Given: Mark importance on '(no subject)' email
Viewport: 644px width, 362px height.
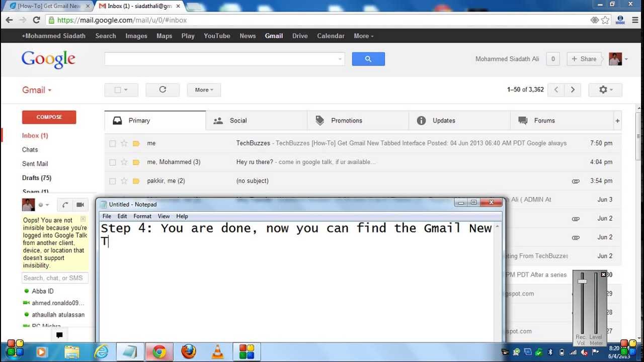Looking at the screenshot, I should click(x=136, y=181).
